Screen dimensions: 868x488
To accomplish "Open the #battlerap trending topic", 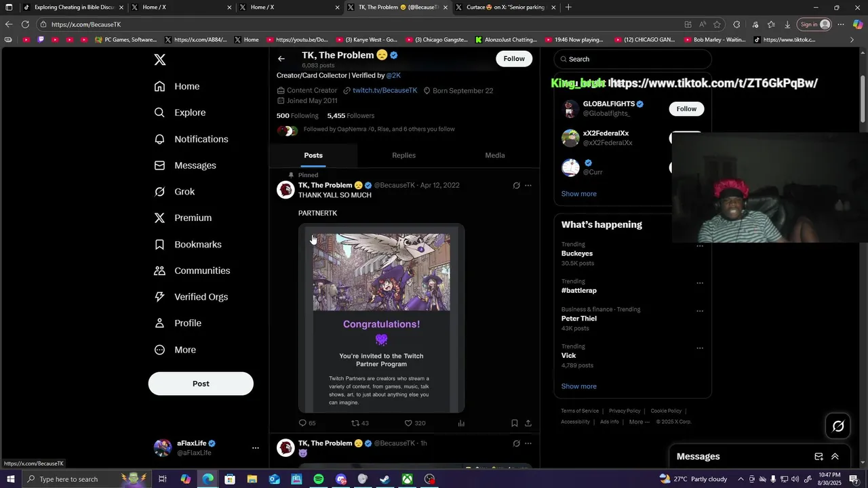I will (x=578, y=290).
